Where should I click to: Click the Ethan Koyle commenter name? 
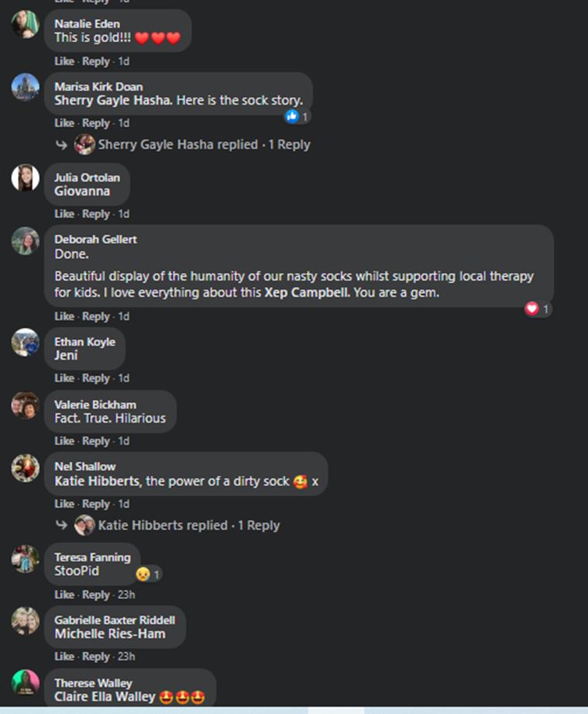(x=84, y=342)
